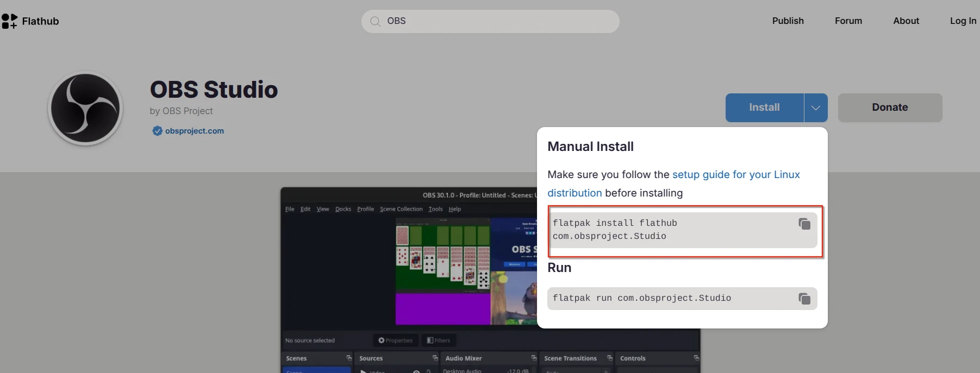Click the blue verified badge icon
The height and width of the screenshot is (373, 980).
click(x=157, y=131)
